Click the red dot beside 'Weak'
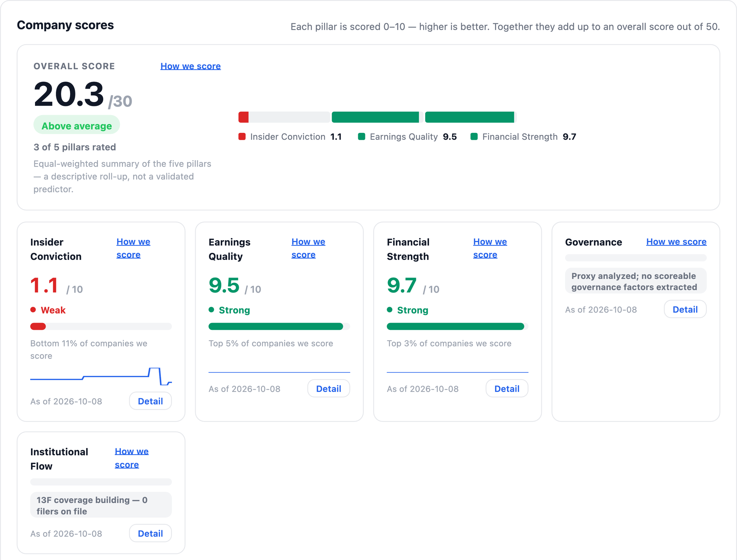This screenshot has width=737, height=560. (x=33, y=310)
